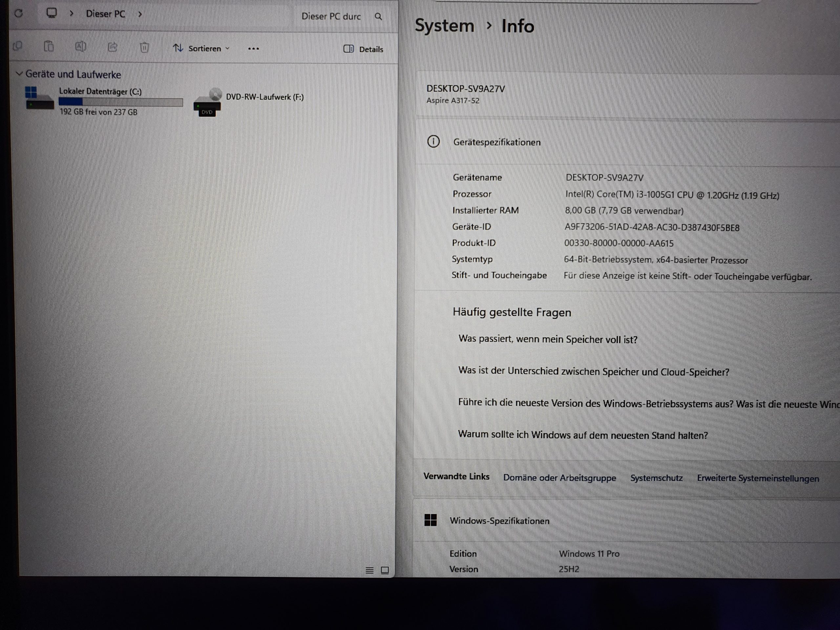The height and width of the screenshot is (630, 840).
Task: Click the refresh icon in Explorer
Action: 19,14
